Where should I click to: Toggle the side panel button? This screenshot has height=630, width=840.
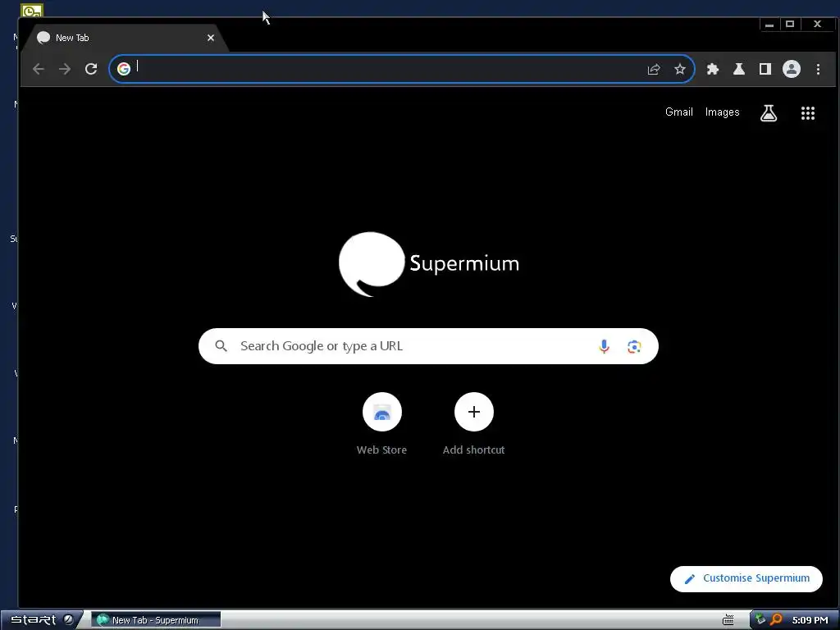[x=765, y=69]
